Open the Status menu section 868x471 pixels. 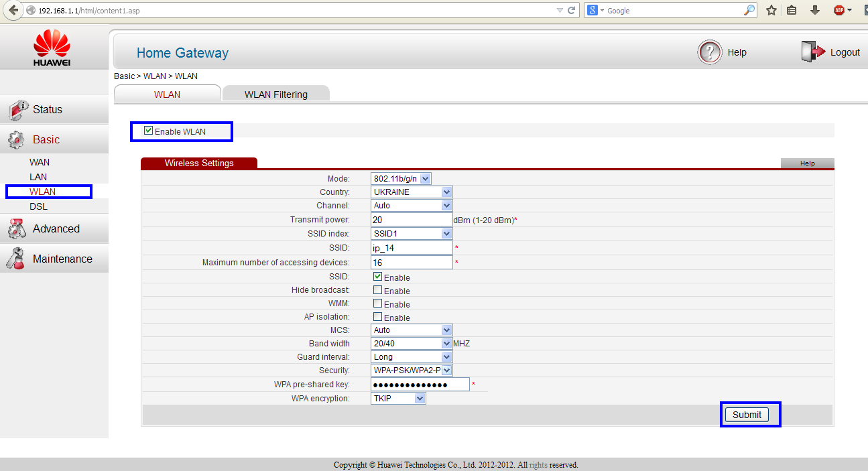pos(54,109)
